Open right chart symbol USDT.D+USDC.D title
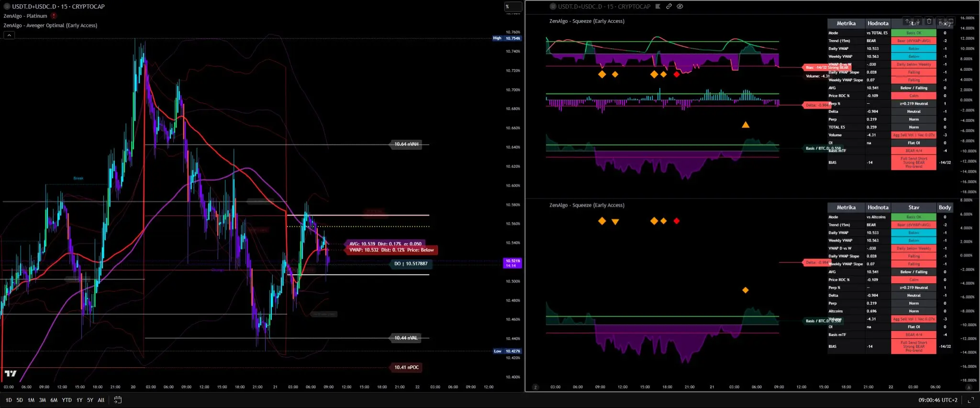Image resolution: width=980 pixels, height=408 pixels. (604, 6)
